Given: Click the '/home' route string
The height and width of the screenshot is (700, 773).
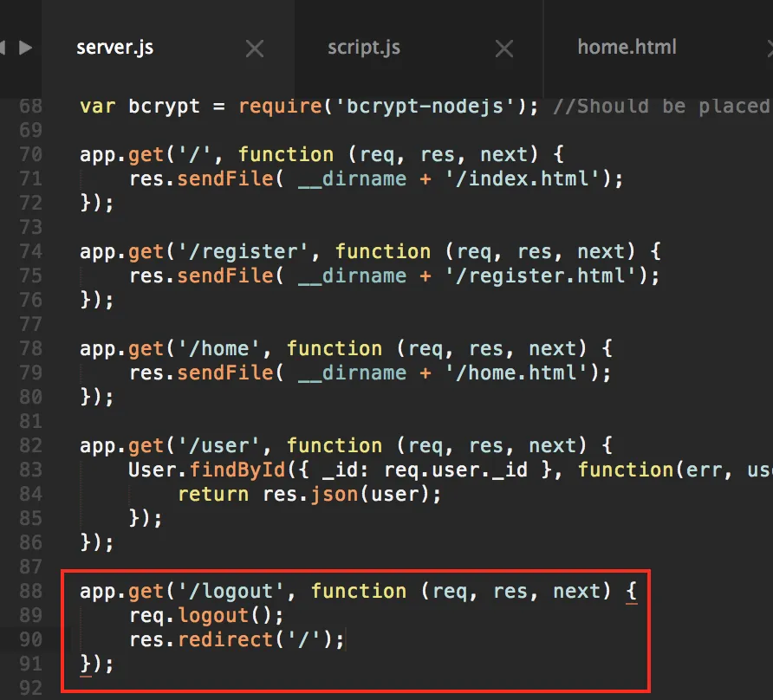Looking at the screenshot, I should pos(218,349).
